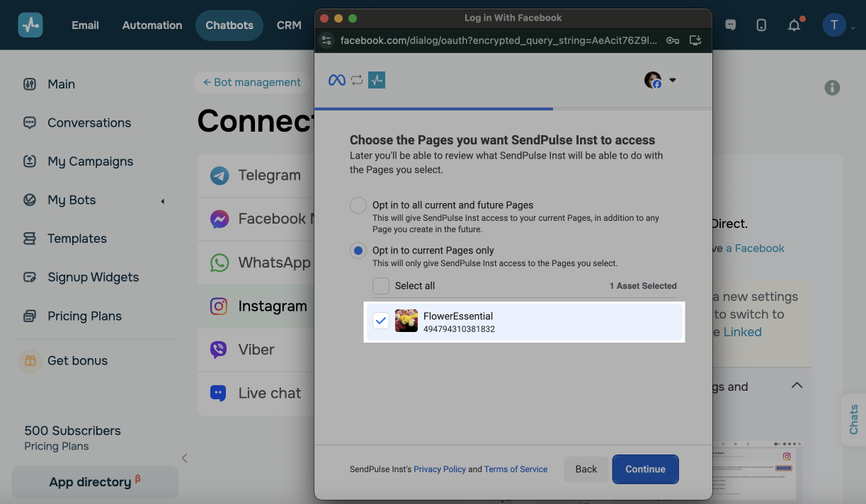Image resolution: width=866 pixels, height=504 pixels.
Task: Select the Instagram channel icon
Action: click(x=219, y=307)
